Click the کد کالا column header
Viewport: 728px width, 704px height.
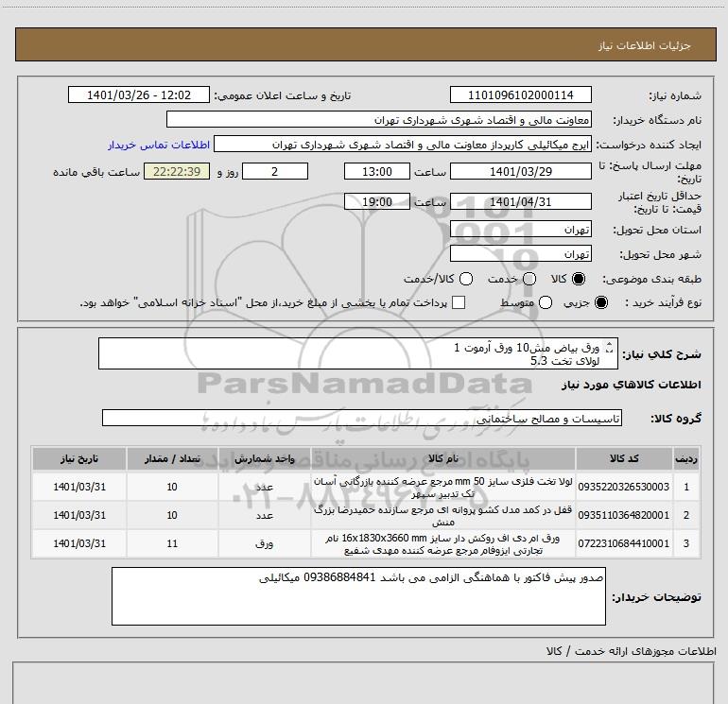(624, 459)
